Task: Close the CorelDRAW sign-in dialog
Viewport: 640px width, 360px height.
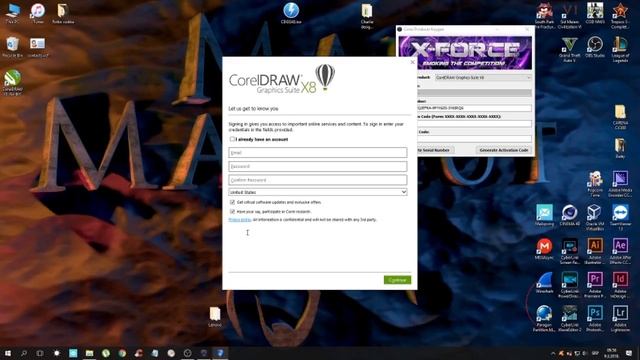Action: (412, 62)
